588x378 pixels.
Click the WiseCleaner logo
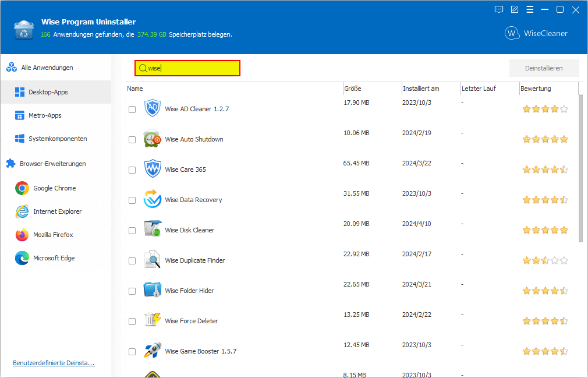[536, 33]
